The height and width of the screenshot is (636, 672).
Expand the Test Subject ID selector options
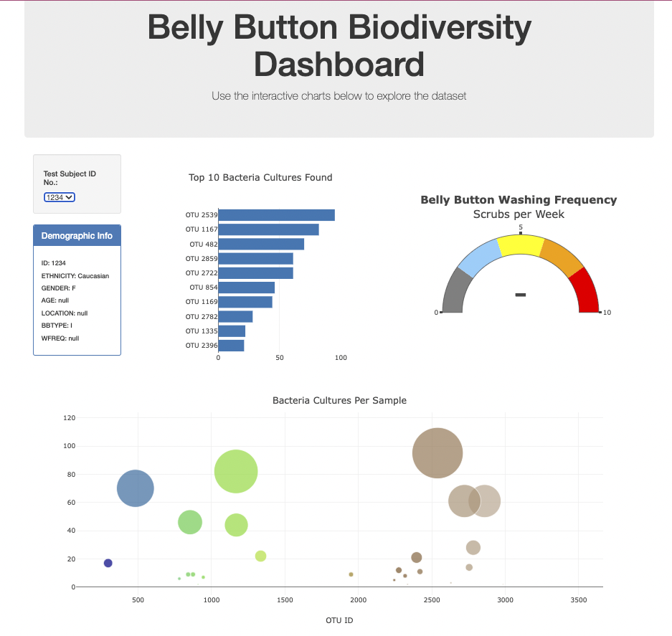57,197
